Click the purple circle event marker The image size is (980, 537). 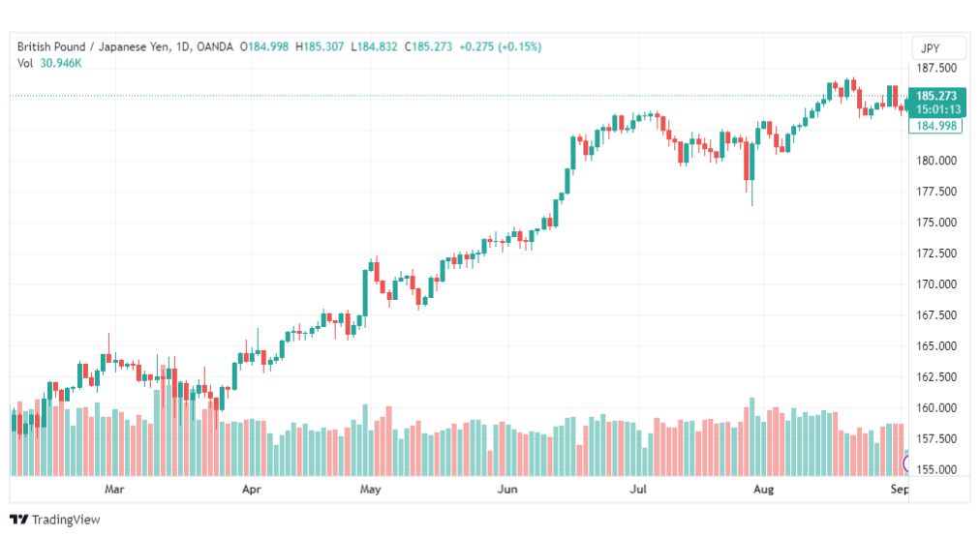point(905,463)
